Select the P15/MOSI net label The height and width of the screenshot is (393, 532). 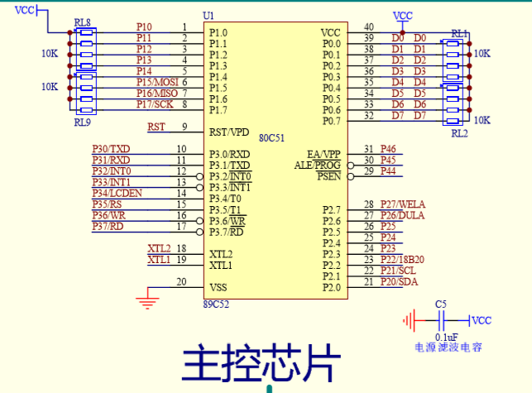click(x=157, y=82)
